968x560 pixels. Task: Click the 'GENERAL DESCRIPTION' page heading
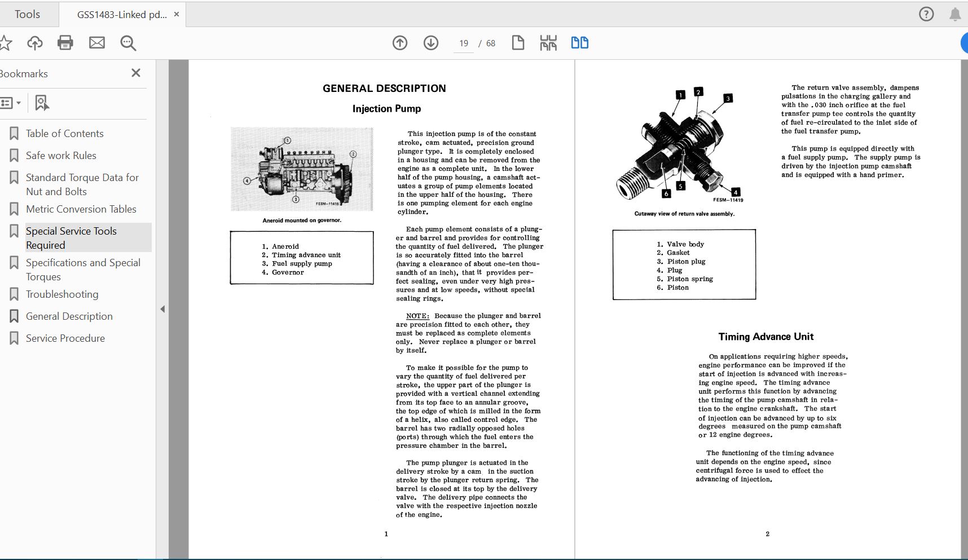[x=384, y=89]
